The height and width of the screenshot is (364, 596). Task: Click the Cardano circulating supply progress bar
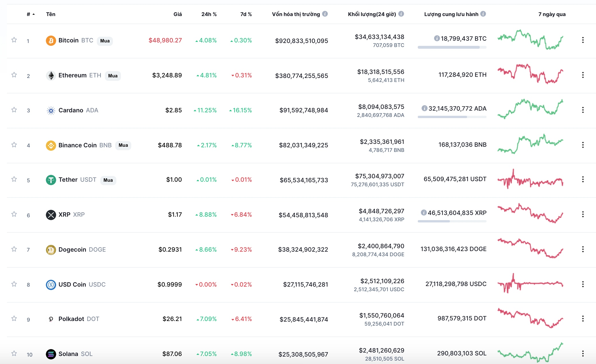pyautogui.click(x=452, y=117)
